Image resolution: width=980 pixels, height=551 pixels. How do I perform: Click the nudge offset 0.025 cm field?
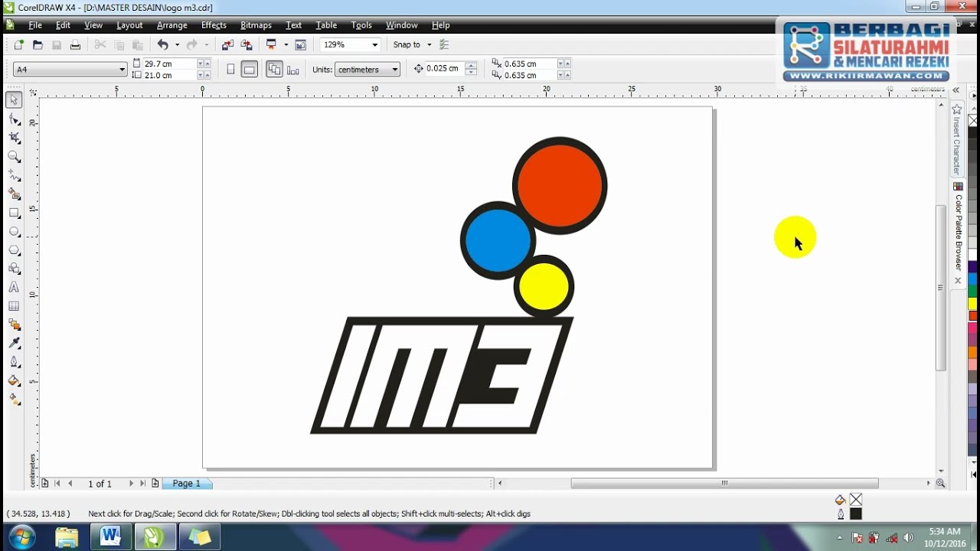(444, 69)
